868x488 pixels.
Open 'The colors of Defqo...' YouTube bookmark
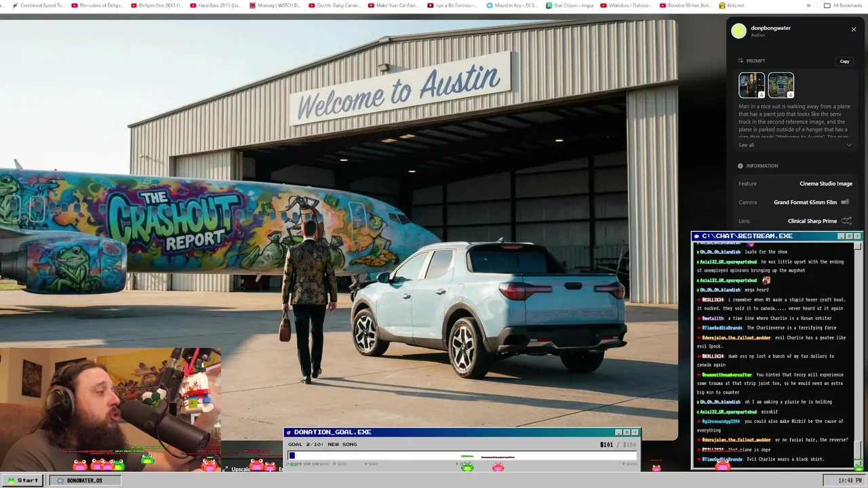97,5
